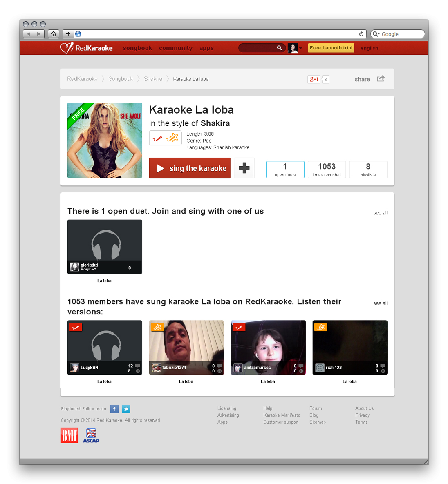Open the Sitemap footer link
Screen dimensions: 448x484
[318, 422]
